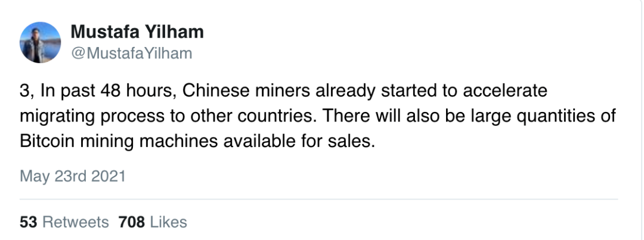Viewport: 644px width, 240px height.
Task: Select the word Likes label
Action: pyautogui.click(x=168, y=222)
